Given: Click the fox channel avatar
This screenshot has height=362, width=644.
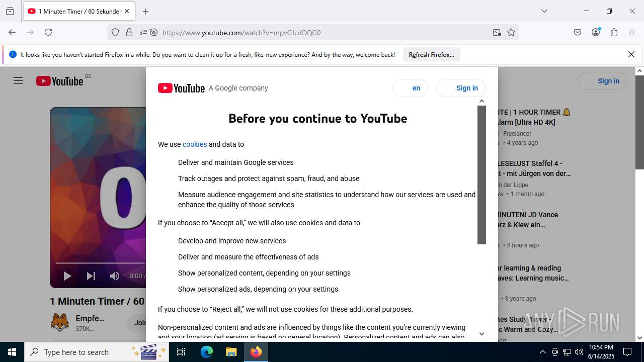Looking at the screenshot, I should click(60, 322).
